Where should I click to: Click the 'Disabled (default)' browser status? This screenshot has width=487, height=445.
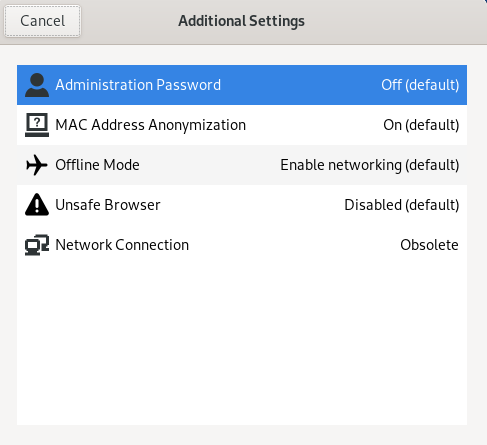402,205
